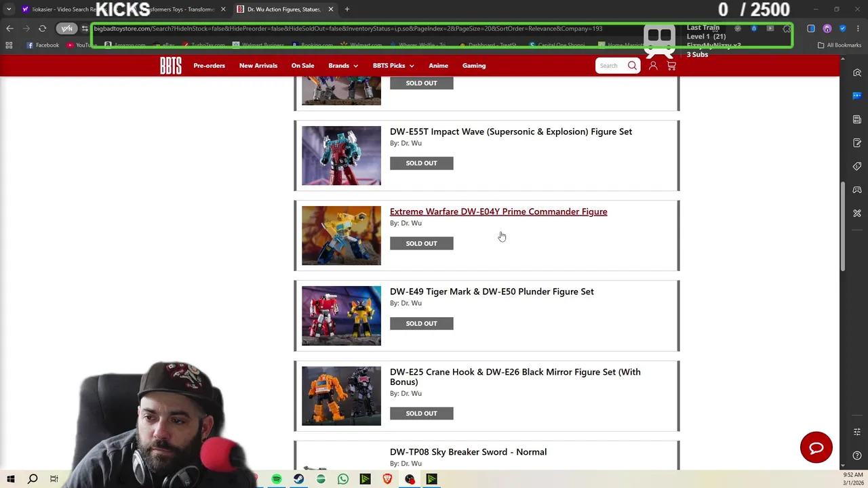Open the Impact Wave product thumbnail
The image size is (868, 488).
341,155
